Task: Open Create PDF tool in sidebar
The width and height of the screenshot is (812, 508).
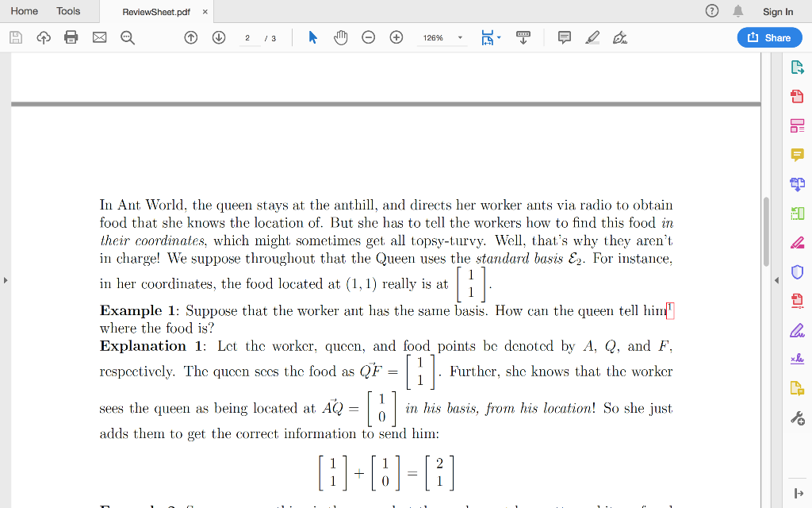Action: tap(798, 96)
